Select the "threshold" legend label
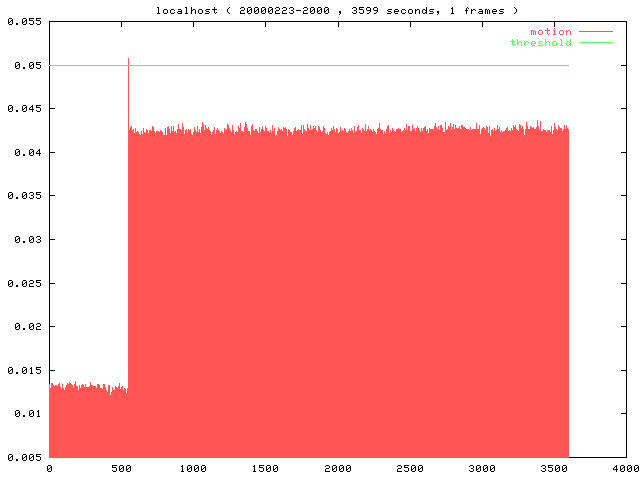The width and height of the screenshot is (640, 480). (541, 43)
